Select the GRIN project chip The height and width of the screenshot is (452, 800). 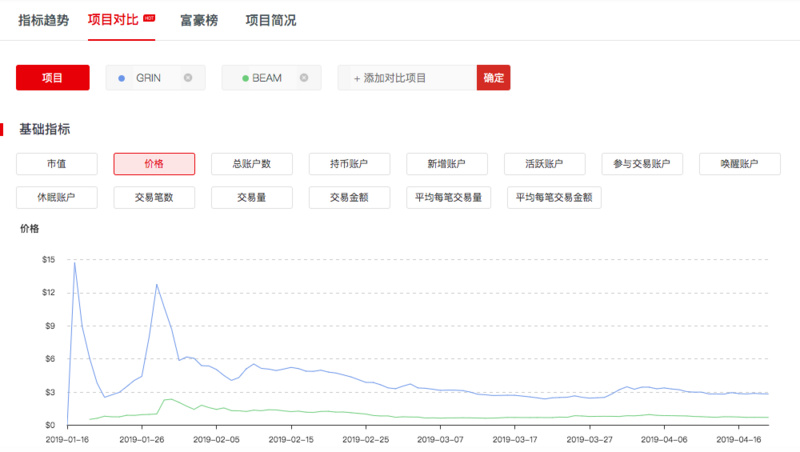155,78
